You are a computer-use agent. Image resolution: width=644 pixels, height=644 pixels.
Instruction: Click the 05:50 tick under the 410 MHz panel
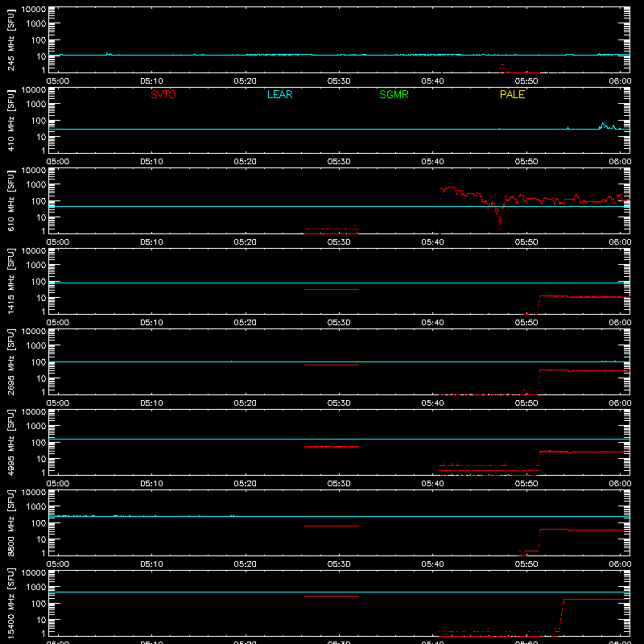[526, 162]
